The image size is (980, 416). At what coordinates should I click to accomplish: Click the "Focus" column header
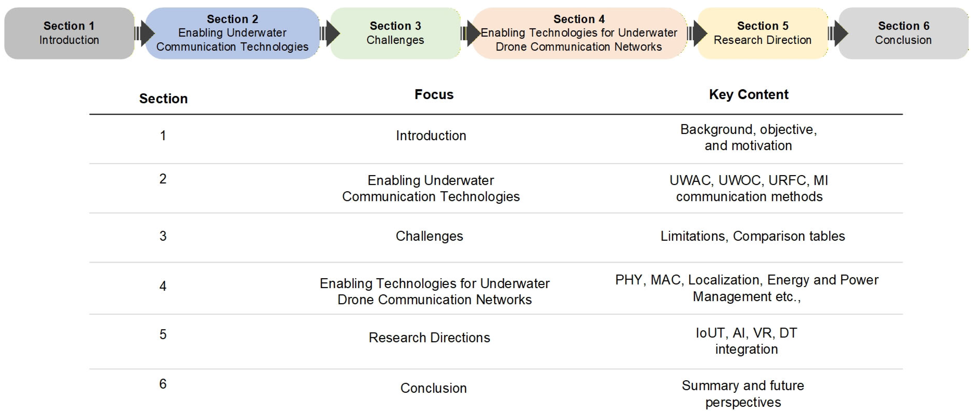tap(434, 95)
